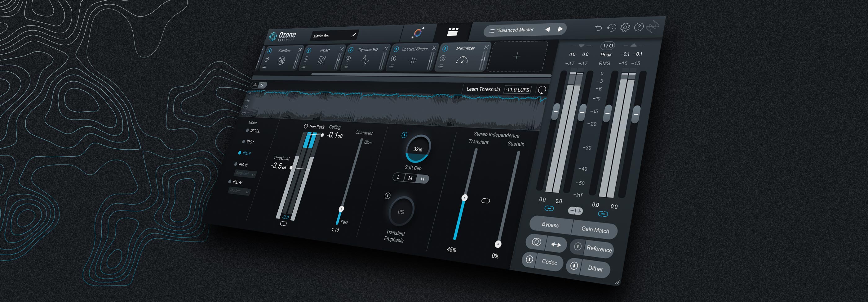Switch to the module grid view icon
Viewport: 868px width, 302px height.
pyautogui.click(x=453, y=32)
